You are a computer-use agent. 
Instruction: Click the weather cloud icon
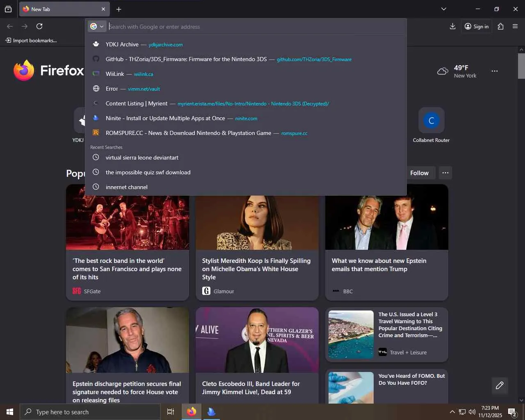pos(443,71)
